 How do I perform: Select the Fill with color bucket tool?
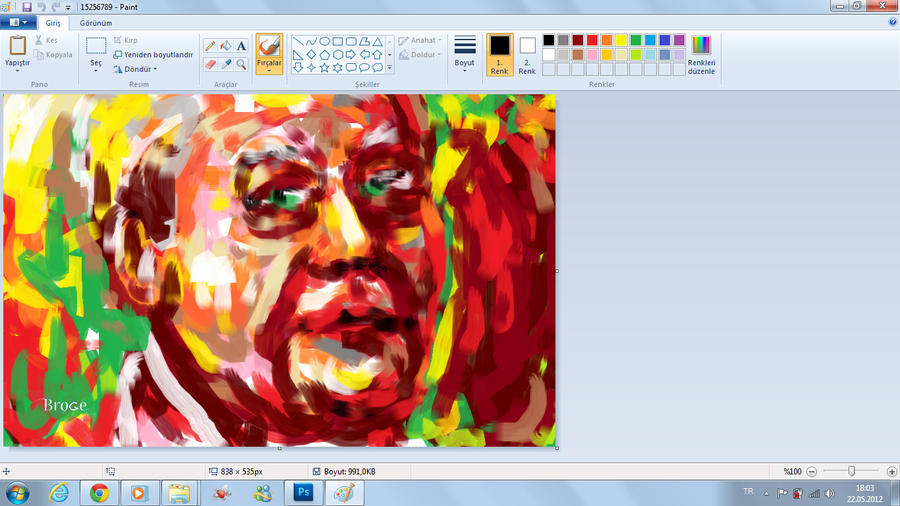(x=226, y=46)
